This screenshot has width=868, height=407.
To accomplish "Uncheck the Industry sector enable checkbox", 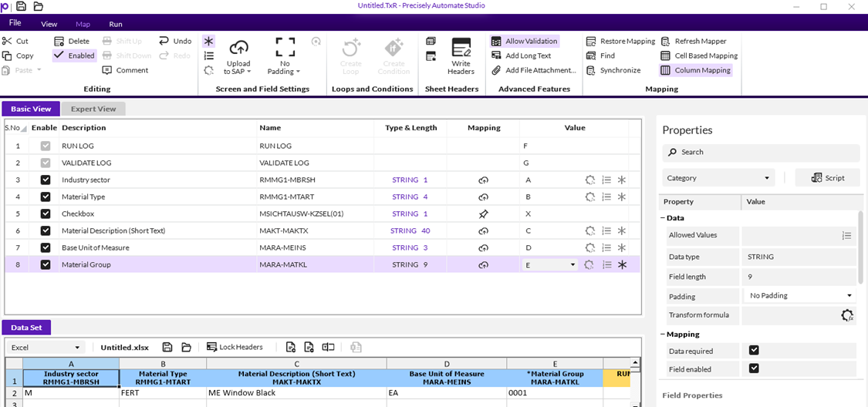I will pyautogui.click(x=46, y=180).
